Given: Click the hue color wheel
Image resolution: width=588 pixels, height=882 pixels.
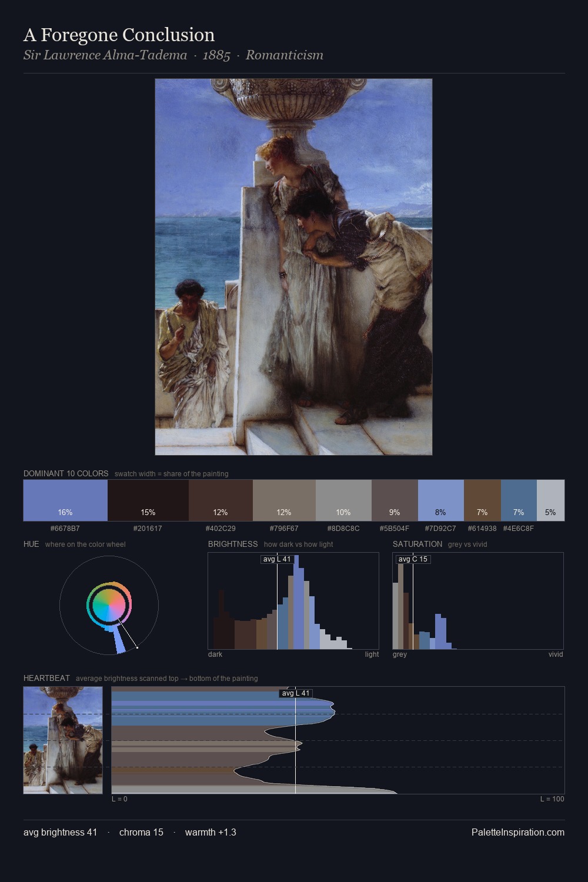Looking at the screenshot, I should (x=109, y=605).
